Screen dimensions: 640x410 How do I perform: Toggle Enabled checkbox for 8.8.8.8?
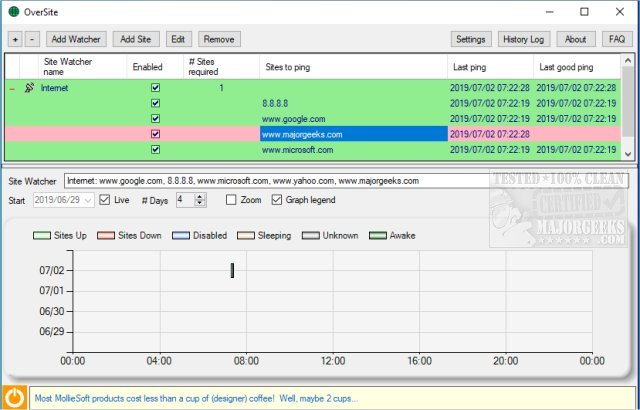click(156, 103)
